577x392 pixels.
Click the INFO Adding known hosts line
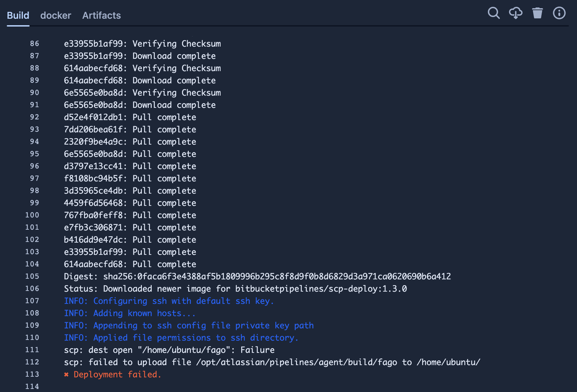click(x=130, y=313)
